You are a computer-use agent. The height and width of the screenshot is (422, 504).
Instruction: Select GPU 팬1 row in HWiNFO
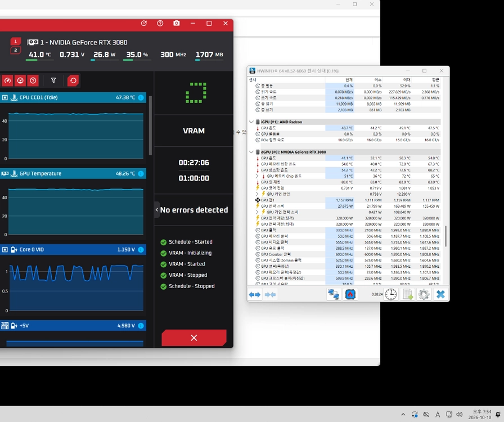coord(348,200)
